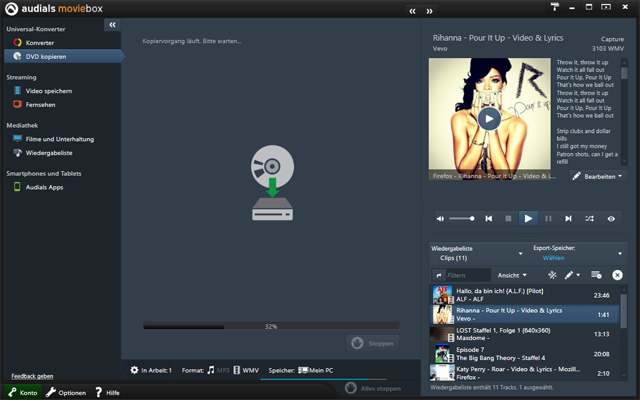
Task: Select Rihanna Pour It Up track row
Action: coord(525,314)
